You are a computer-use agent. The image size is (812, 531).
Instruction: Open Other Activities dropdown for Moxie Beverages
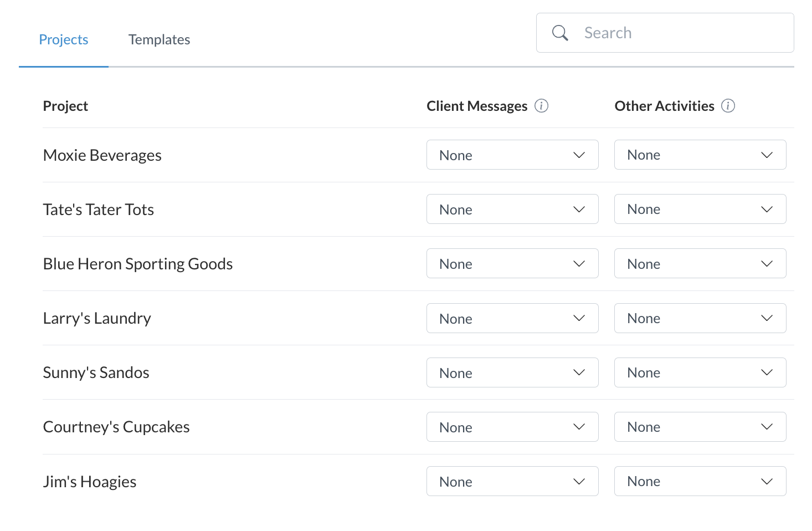[700, 155]
